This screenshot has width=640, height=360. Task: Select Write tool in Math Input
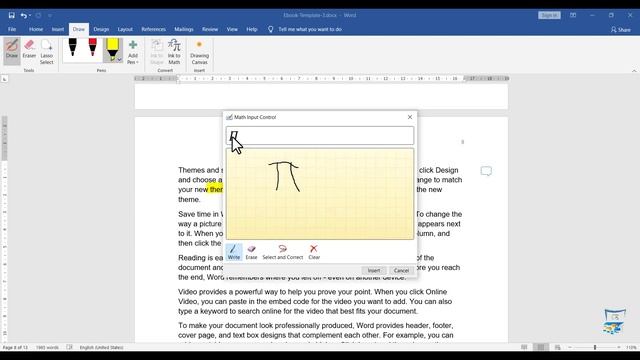[x=234, y=252]
